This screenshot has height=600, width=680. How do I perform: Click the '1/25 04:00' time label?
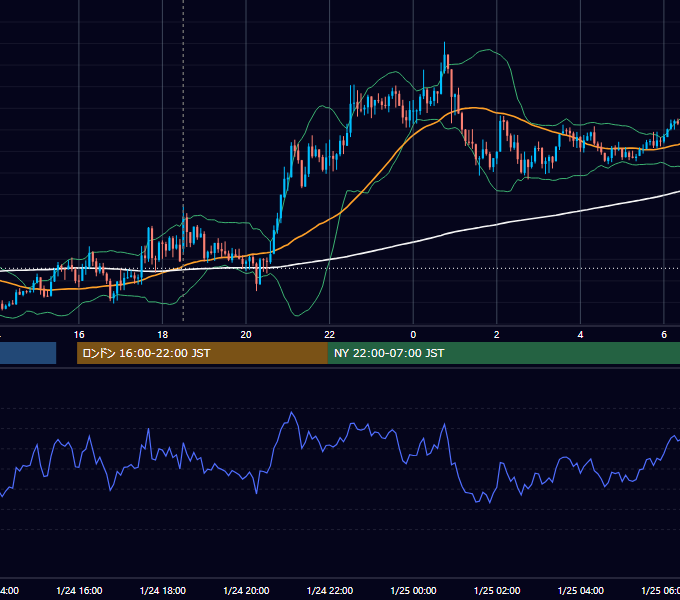click(580, 590)
